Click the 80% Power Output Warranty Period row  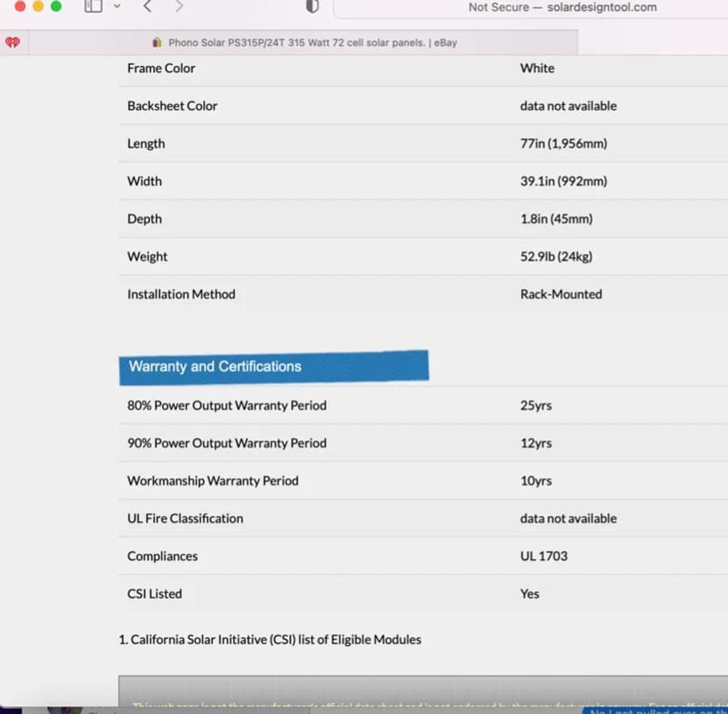click(227, 405)
